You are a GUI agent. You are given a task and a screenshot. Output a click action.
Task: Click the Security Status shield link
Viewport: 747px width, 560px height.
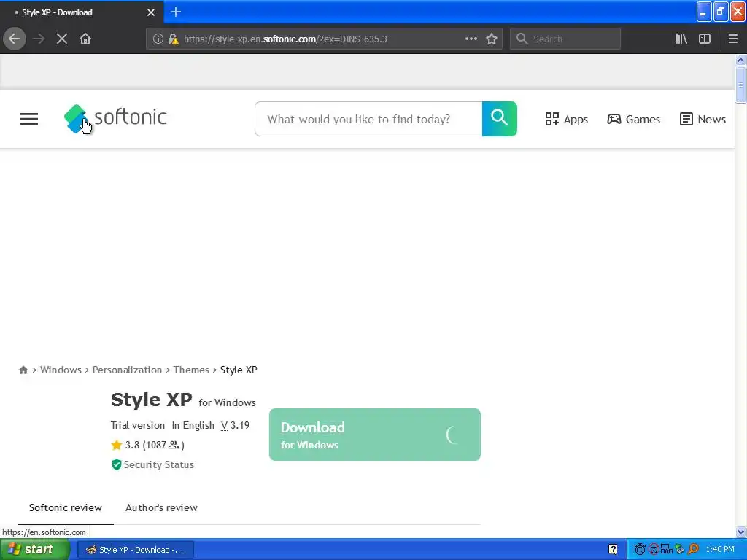(x=152, y=464)
